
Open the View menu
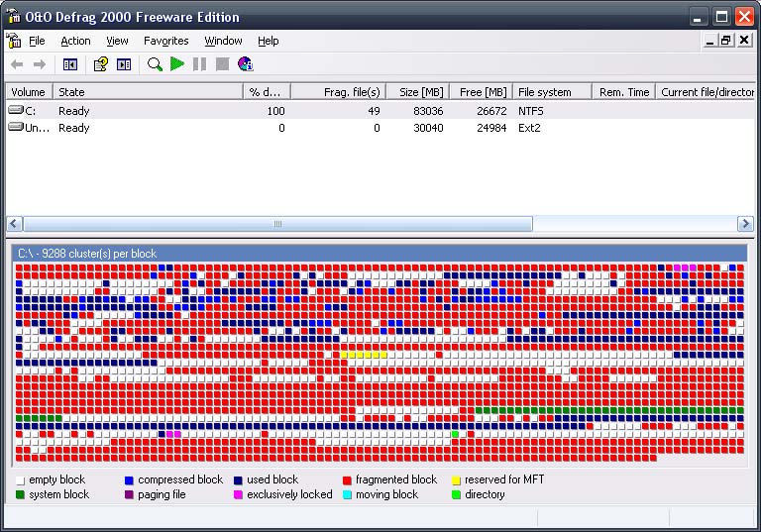pos(117,41)
